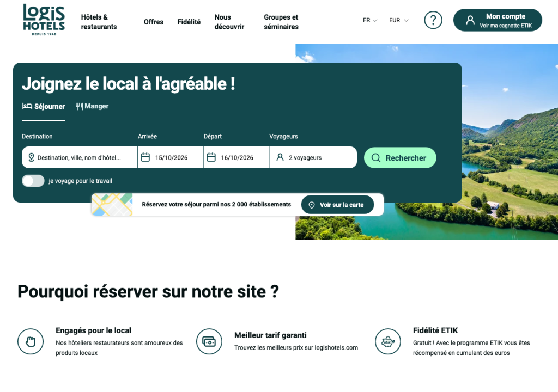Click the map pin icon in Voir sur la carte
This screenshot has height=392, width=558.
click(311, 205)
